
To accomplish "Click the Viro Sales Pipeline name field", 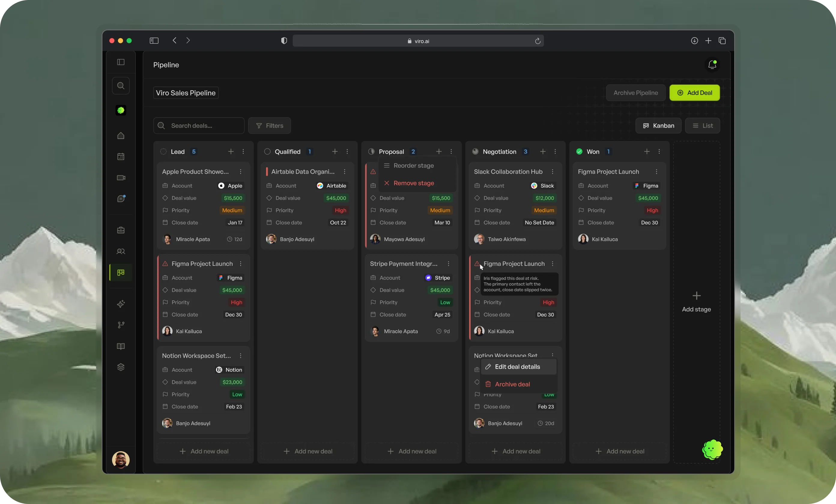I will tap(186, 93).
